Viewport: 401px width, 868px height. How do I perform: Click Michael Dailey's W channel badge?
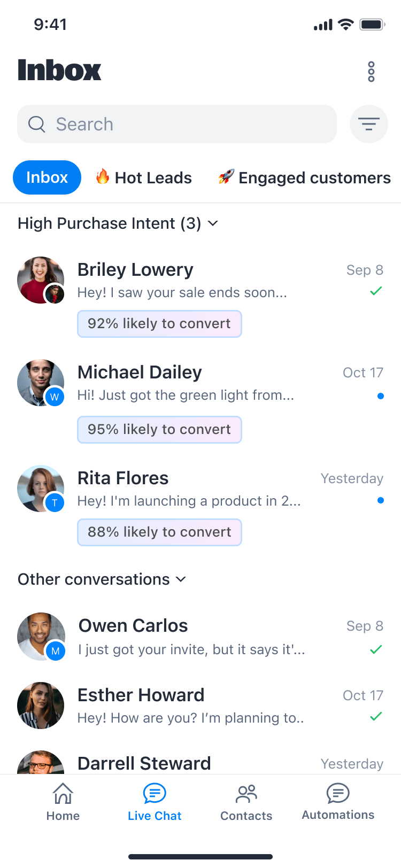55,397
